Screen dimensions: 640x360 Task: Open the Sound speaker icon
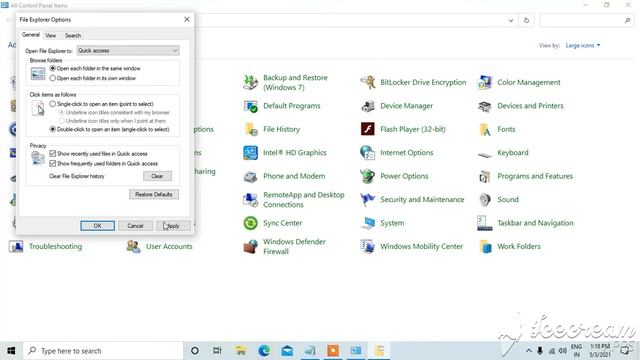point(484,200)
